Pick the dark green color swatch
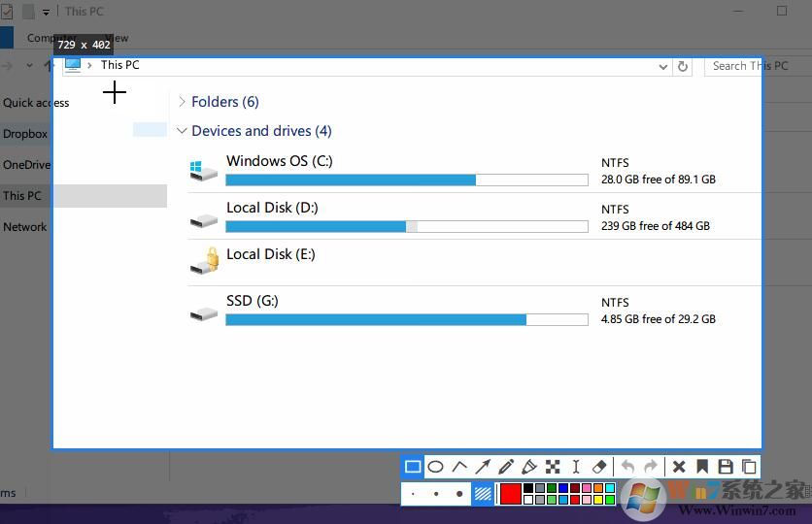The image size is (812, 524). 552,488
